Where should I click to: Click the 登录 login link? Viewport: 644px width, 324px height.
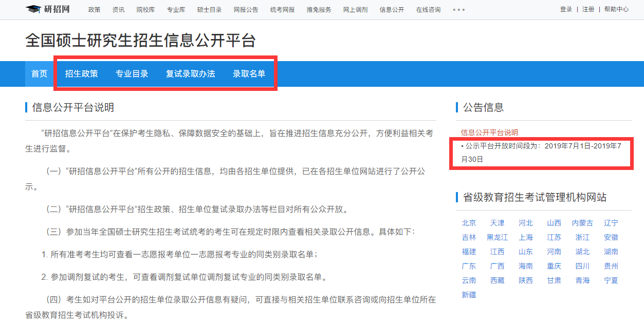[x=566, y=10]
